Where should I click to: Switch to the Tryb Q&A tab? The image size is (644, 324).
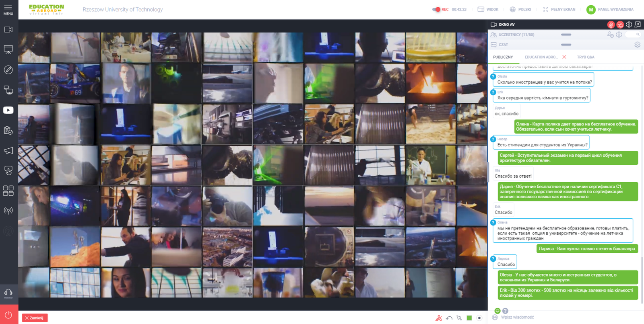585,57
